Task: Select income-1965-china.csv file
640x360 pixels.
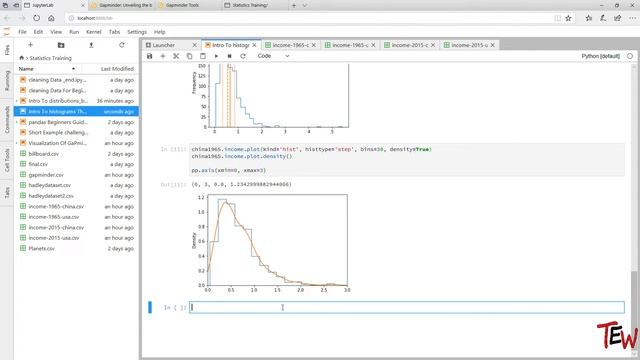Action: 77,207
